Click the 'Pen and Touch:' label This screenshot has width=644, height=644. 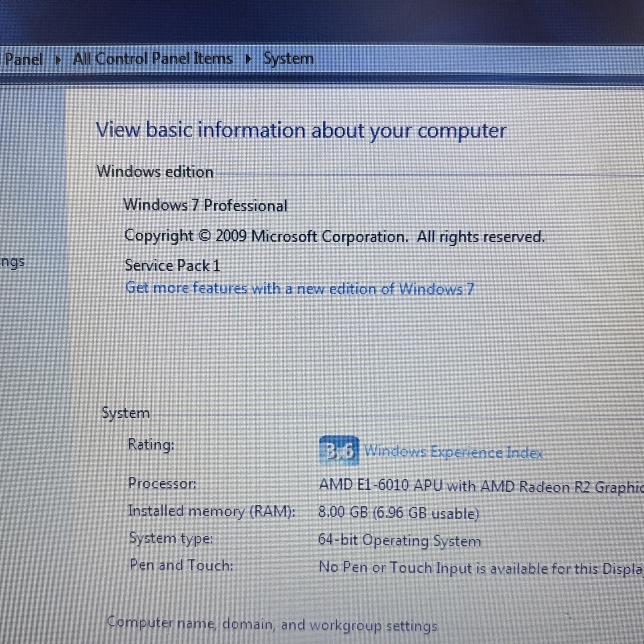[x=182, y=565]
